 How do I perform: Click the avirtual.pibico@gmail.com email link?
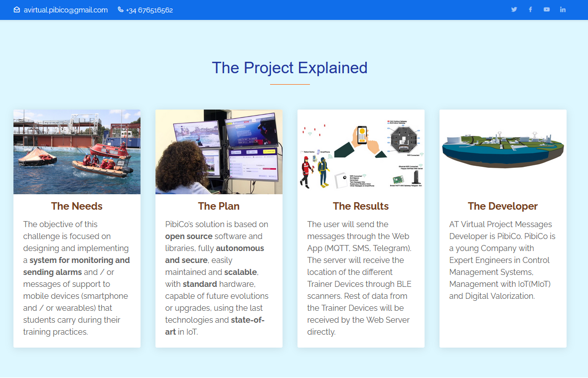pos(66,10)
